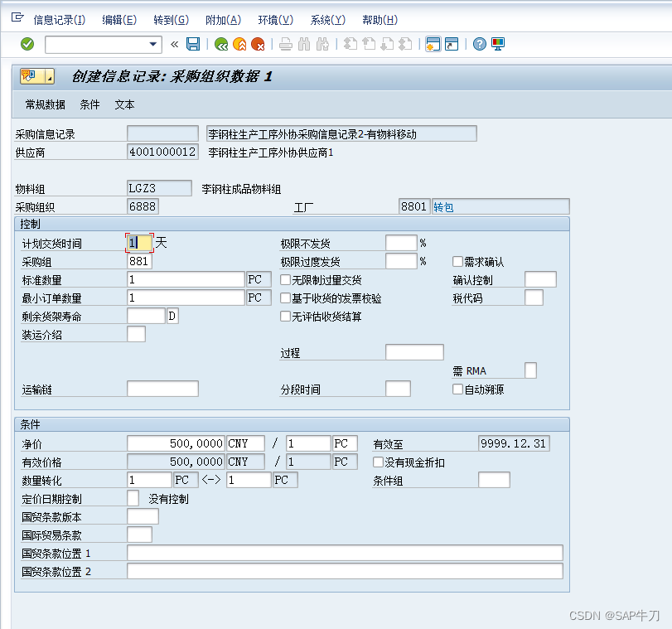Open the 信息记录(I) menu
Image resolution: width=672 pixels, height=629 pixels.
pyautogui.click(x=59, y=20)
